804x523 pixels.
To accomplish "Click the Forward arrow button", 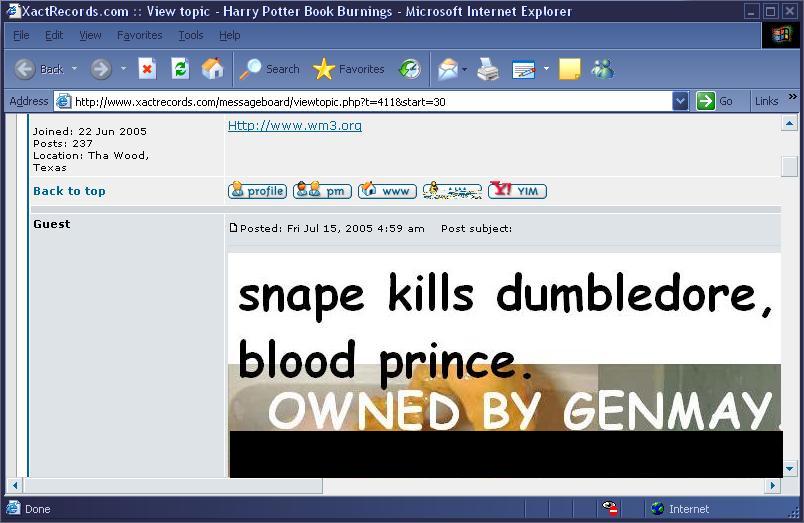I will click(100, 69).
